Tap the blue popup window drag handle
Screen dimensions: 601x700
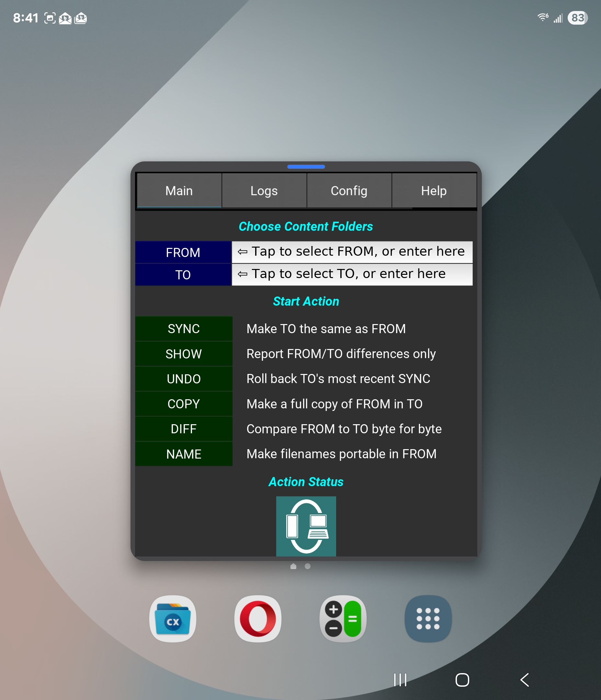coord(306,167)
